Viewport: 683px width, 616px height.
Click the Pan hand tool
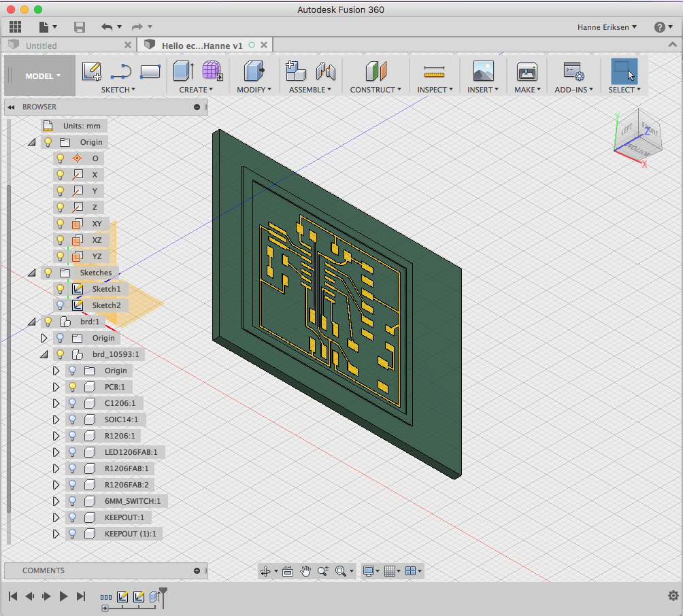tap(305, 571)
